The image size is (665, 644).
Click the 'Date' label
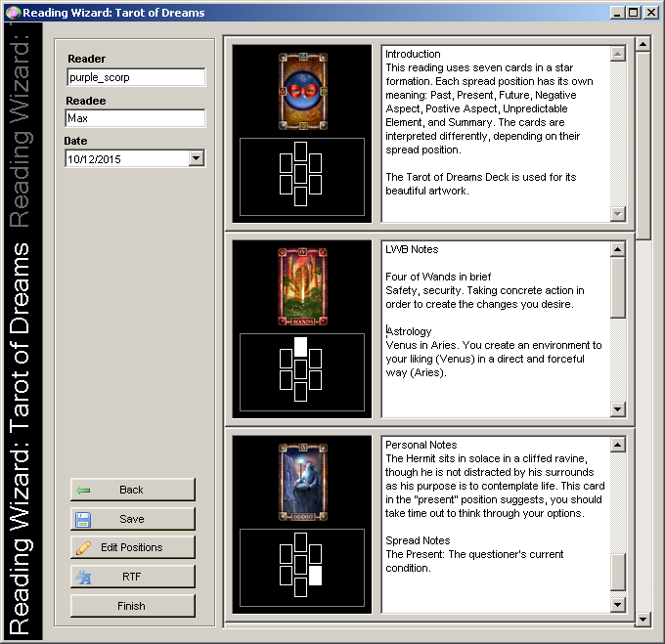coord(75,141)
